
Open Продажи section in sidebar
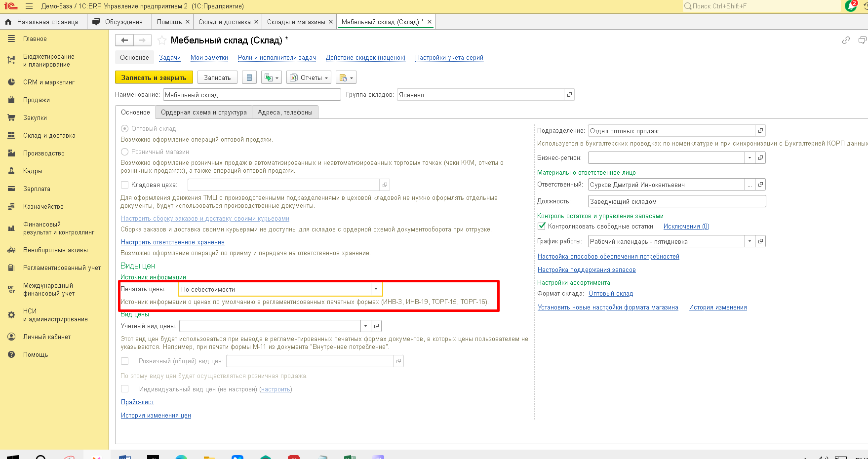37,100
